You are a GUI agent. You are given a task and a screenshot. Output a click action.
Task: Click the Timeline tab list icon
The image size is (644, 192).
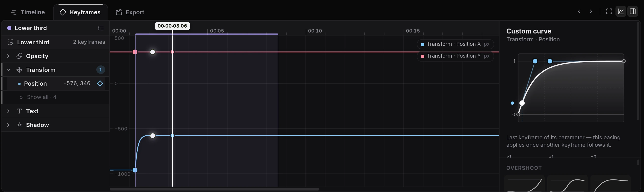(14, 12)
